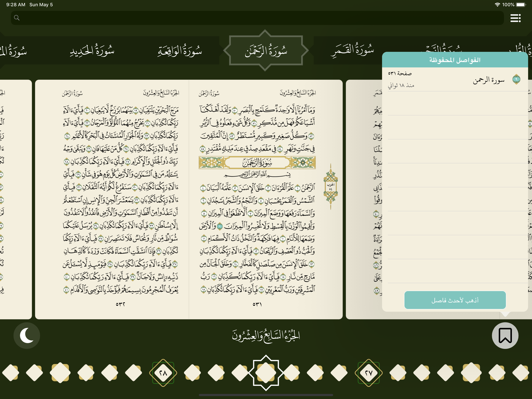
Task: Click the battery indicator in status bar
Action: point(521,4)
